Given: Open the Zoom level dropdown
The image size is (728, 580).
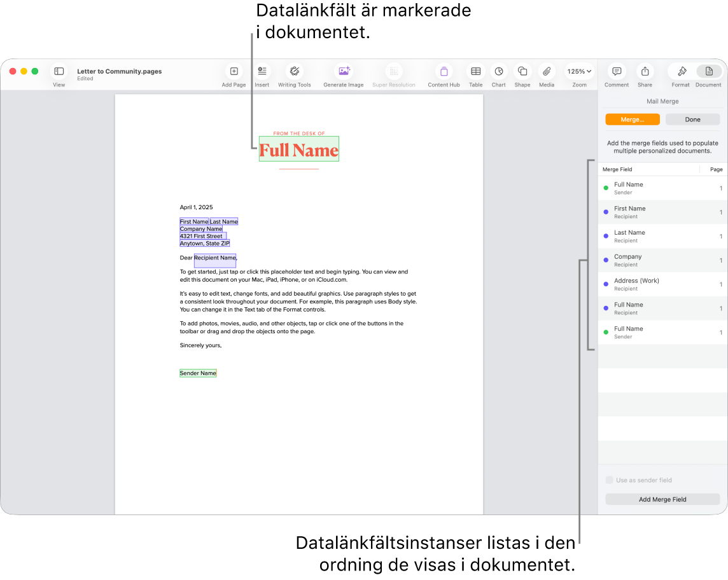Looking at the screenshot, I should point(579,71).
